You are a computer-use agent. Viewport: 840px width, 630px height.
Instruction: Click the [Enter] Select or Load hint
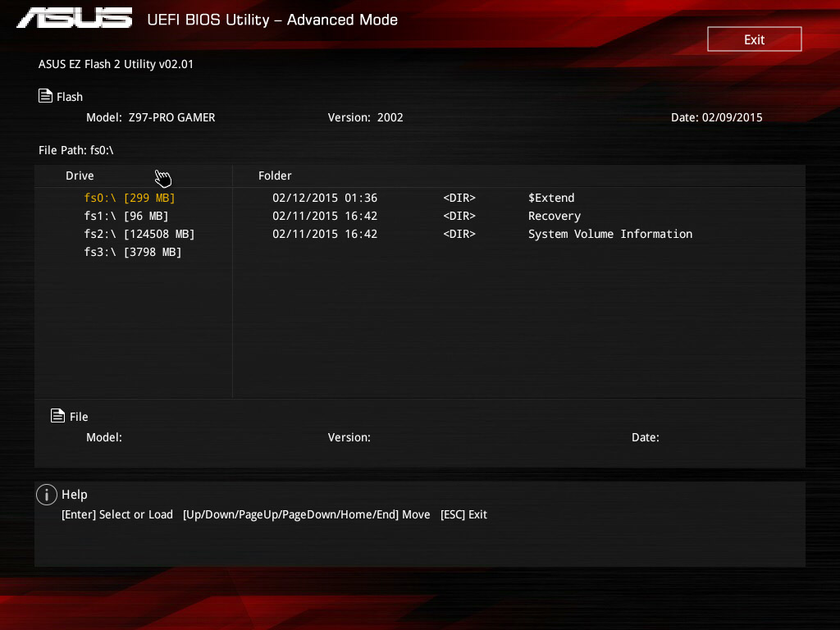[x=117, y=514]
